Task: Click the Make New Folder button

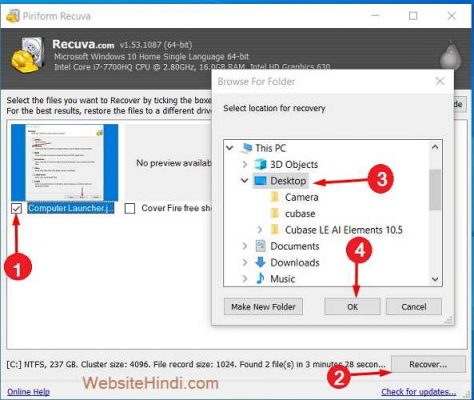Action: (x=263, y=307)
